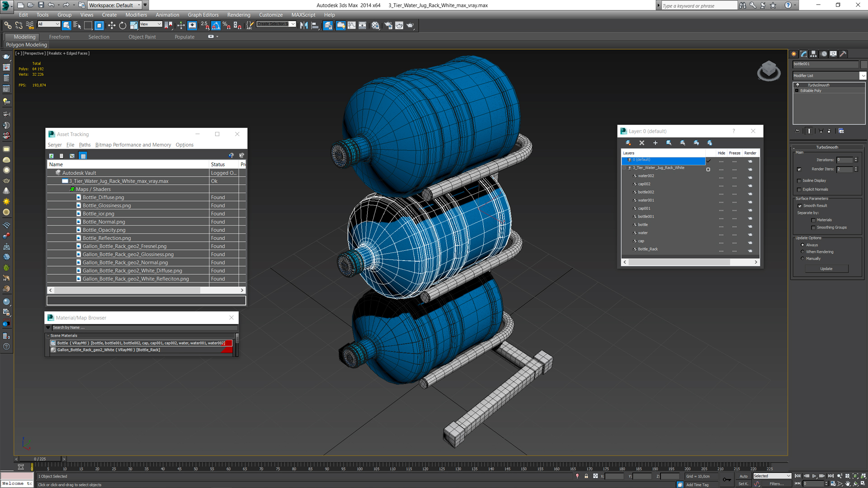
Task: Open the Modifiers menu
Action: click(x=136, y=15)
